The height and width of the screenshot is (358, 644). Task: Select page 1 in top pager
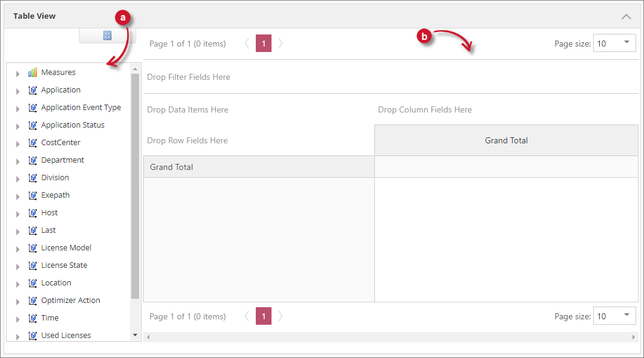coord(264,44)
